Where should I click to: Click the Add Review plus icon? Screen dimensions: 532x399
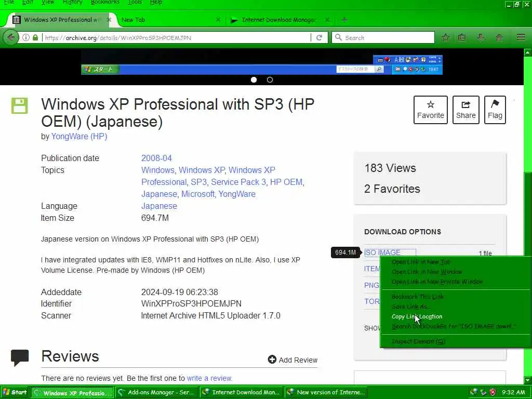coord(272,360)
